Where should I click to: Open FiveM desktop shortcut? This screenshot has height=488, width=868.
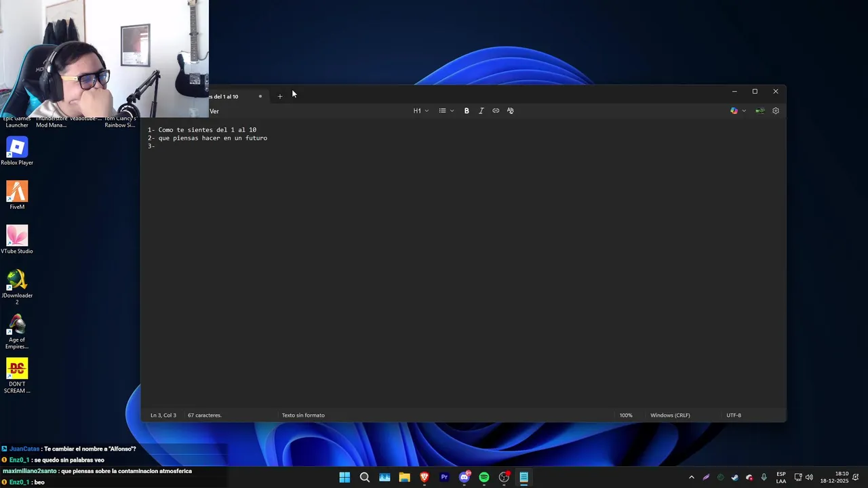(x=17, y=195)
